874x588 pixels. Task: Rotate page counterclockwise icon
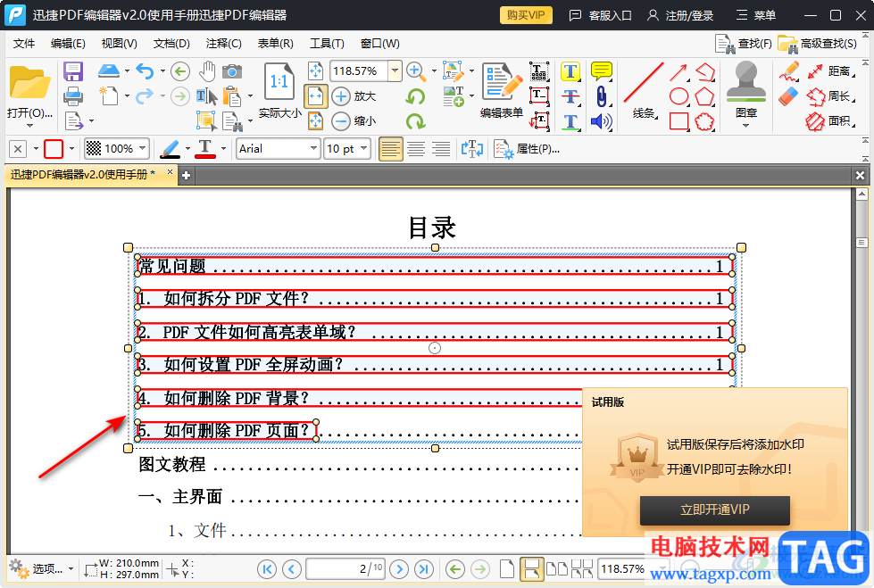415,96
